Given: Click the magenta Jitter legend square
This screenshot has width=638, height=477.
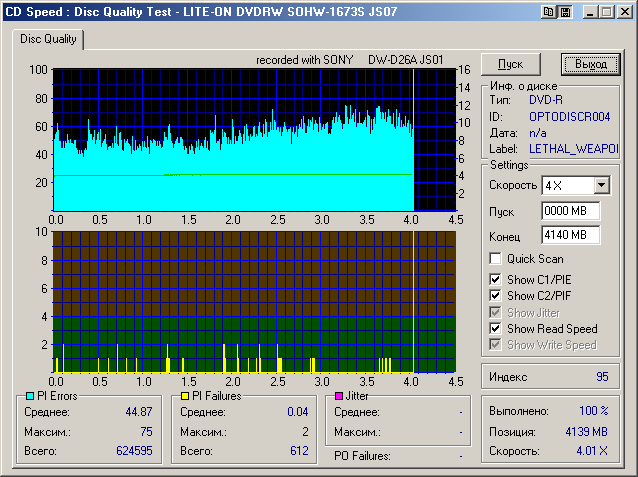Looking at the screenshot, I should [340, 397].
